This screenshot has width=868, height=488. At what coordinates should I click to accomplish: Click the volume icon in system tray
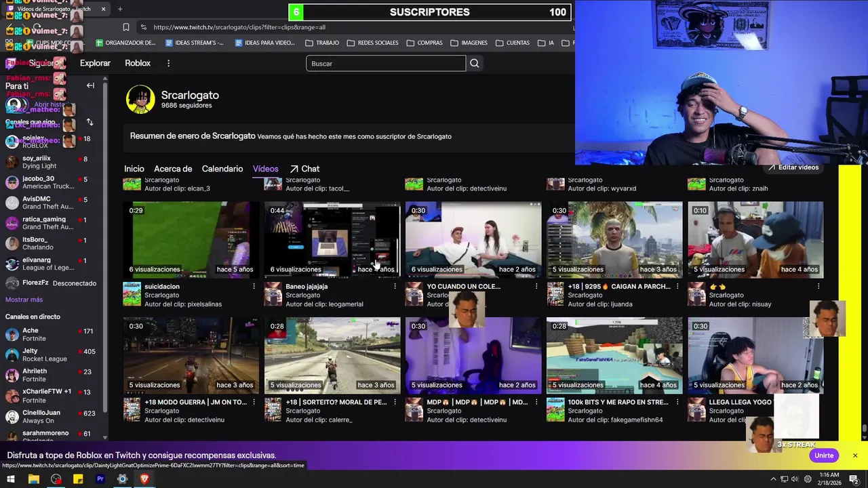click(796, 479)
